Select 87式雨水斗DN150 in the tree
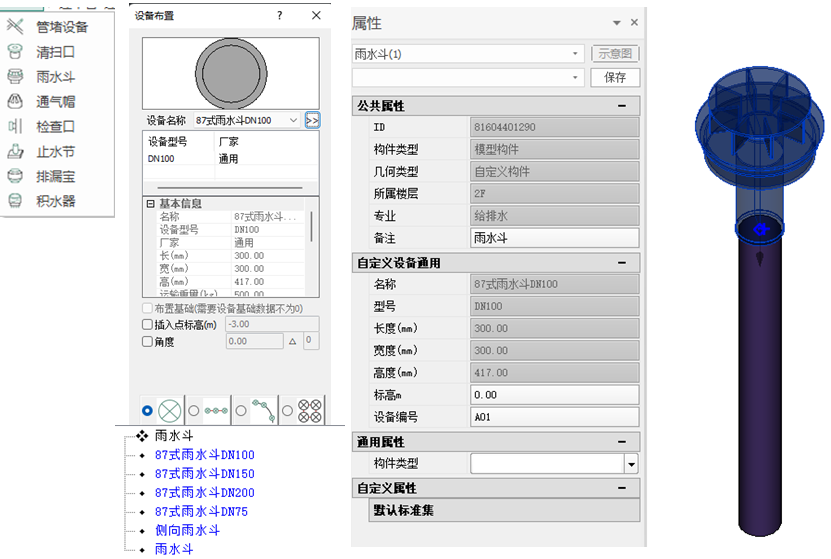Image resolution: width=831 pixels, height=559 pixels. [x=204, y=474]
